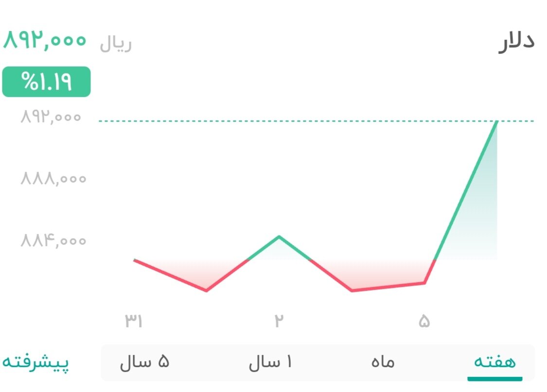Viewport: 547px width, 392px height.
Task: Select the ۵ date marker
Action: click(x=425, y=321)
